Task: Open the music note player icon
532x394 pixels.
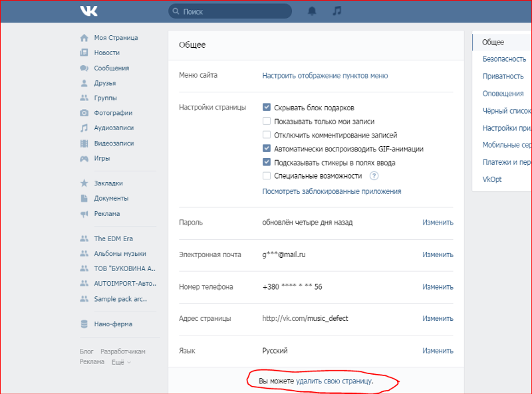Action: pos(337,11)
